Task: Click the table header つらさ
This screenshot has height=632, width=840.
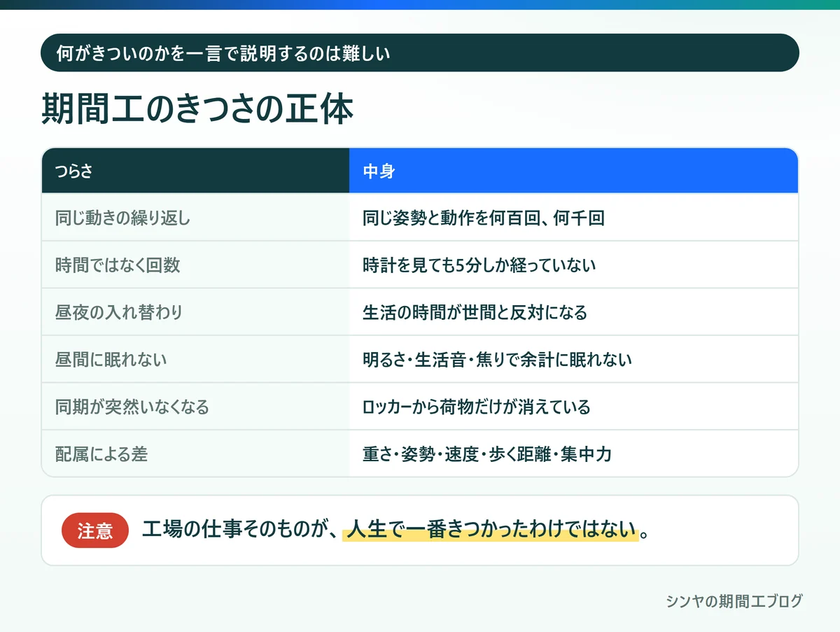Action: [195, 171]
